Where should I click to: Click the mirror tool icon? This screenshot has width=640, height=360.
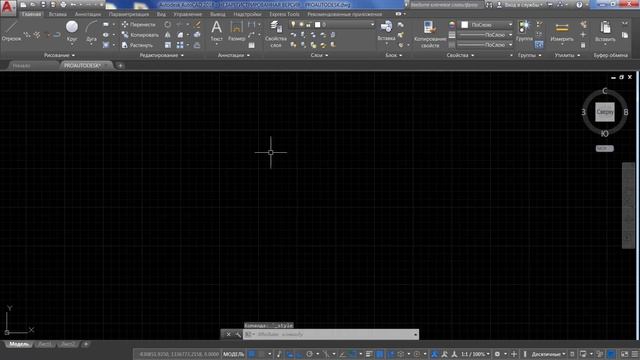tap(168, 35)
